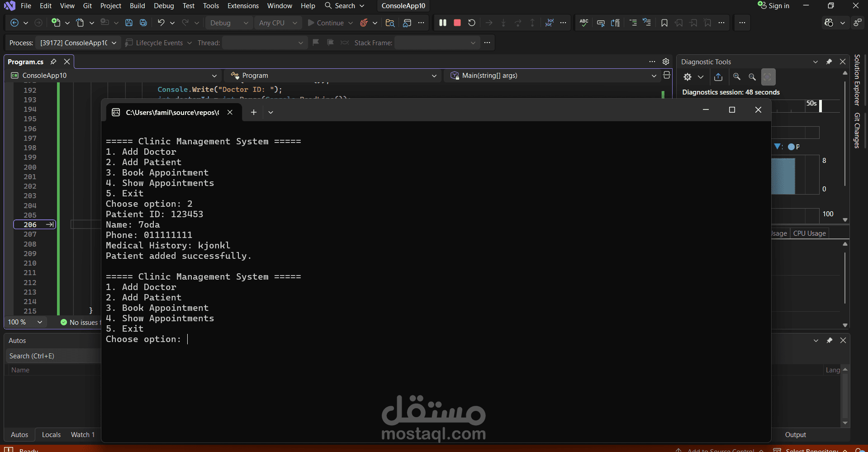868x452 pixels.
Task: Click the No issues found status indicator
Action: click(80, 322)
